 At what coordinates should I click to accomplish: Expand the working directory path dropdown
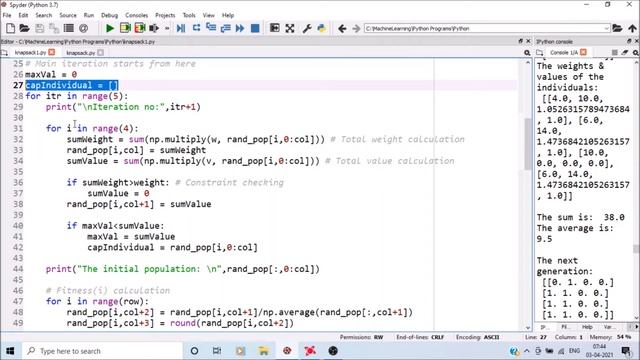(606, 29)
